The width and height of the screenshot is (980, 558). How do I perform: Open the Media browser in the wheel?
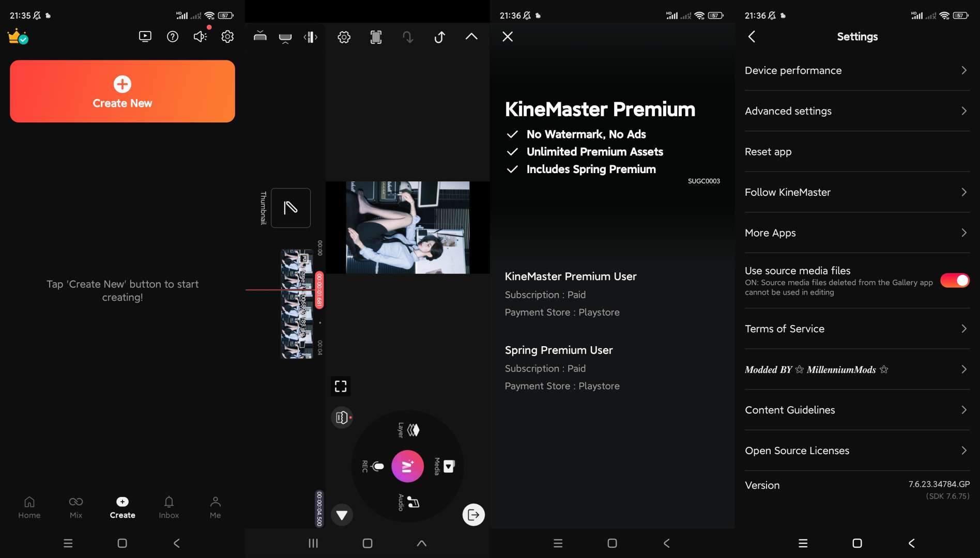coord(445,466)
